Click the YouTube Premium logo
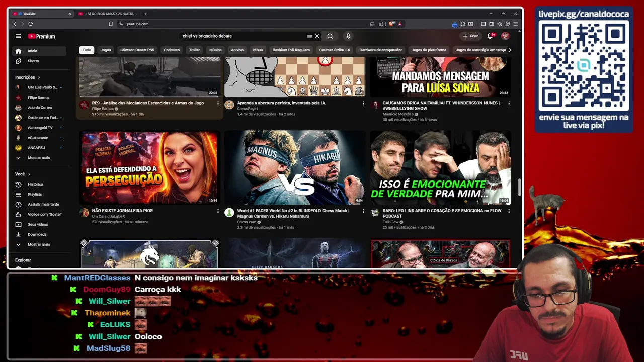 [x=41, y=36]
